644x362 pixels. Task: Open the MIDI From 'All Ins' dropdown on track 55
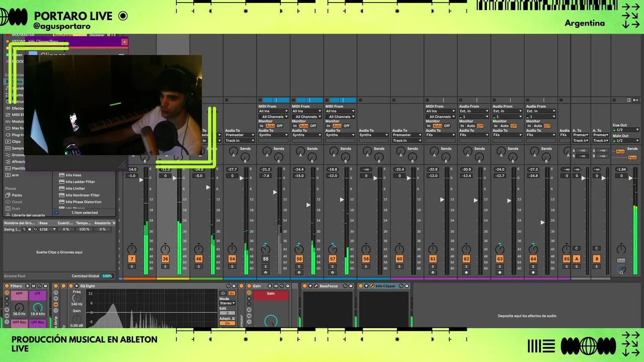click(x=273, y=111)
